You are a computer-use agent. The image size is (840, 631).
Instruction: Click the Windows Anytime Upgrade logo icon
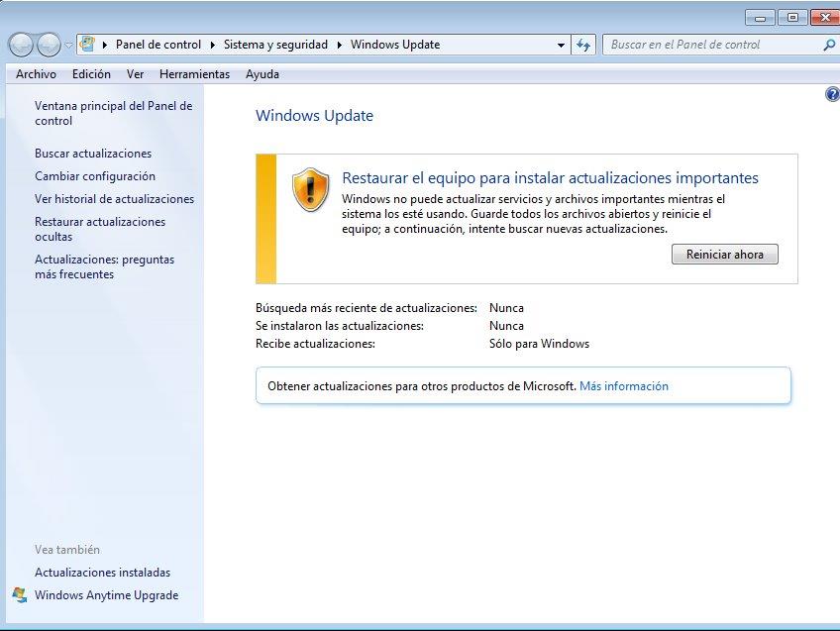(x=20, y=595)
